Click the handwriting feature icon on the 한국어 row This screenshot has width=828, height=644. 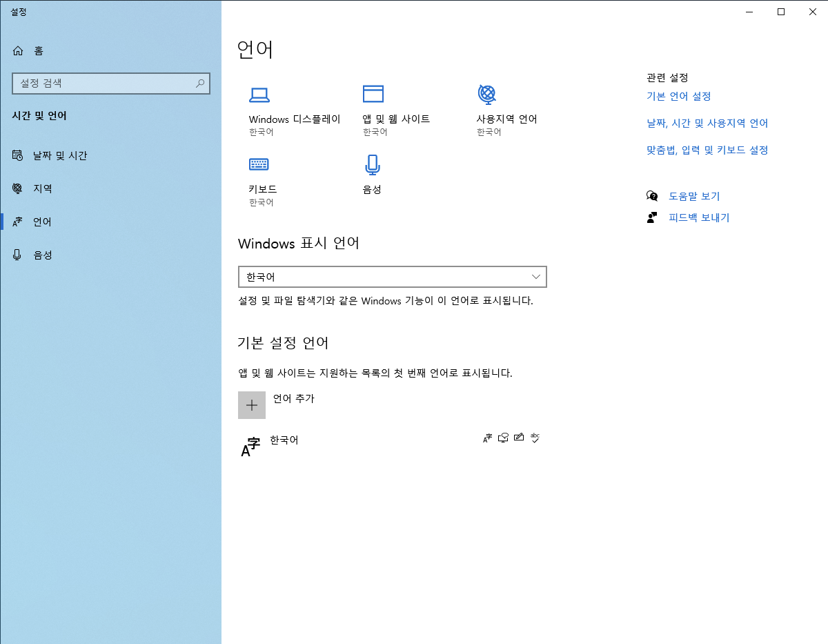coord(519,437)
